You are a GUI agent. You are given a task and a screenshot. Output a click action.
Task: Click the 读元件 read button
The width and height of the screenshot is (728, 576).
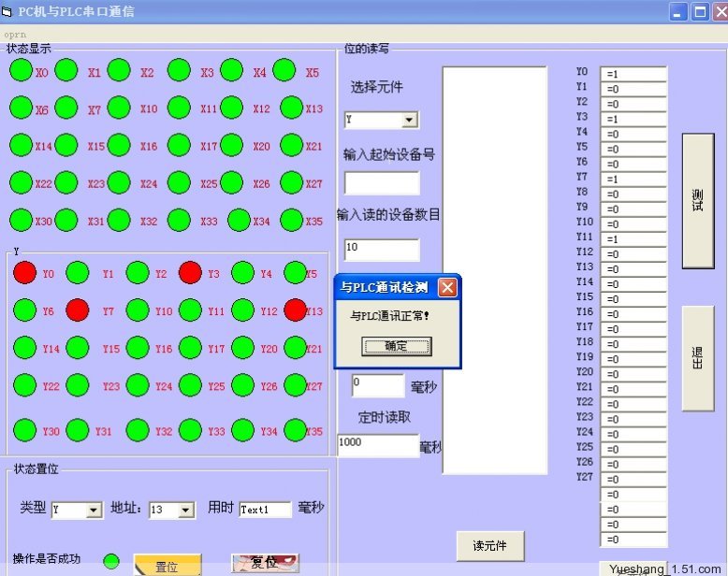490,546
